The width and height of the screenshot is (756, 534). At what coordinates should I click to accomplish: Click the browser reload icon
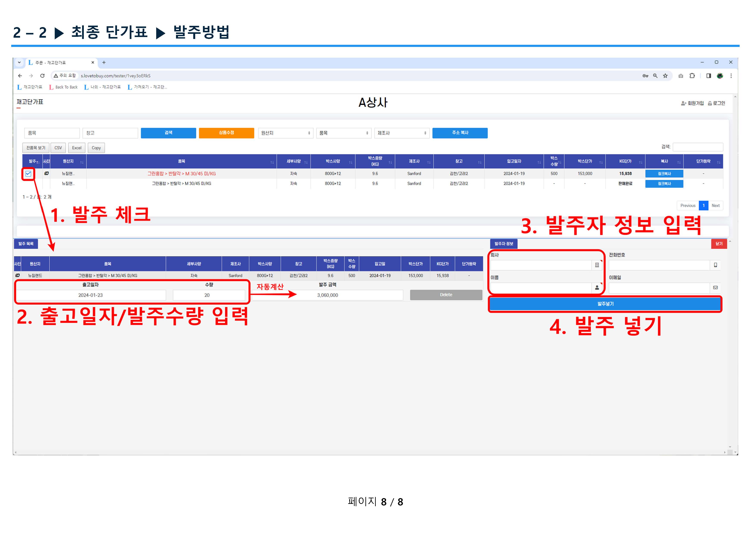[x=42, y=76]
